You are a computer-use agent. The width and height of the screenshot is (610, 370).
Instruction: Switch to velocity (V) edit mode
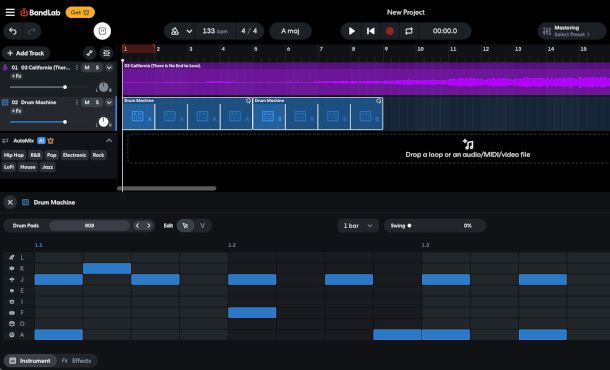pos(202,226)
